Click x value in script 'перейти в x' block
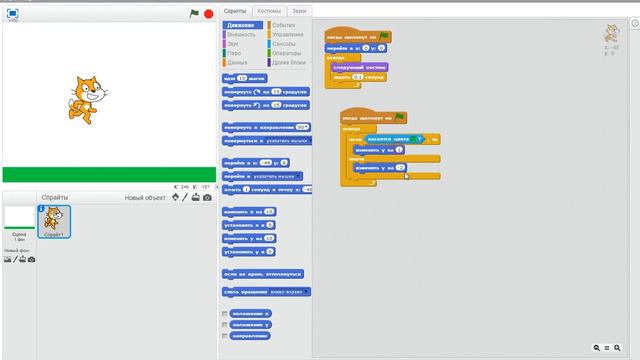 click(x=366, y=48)
